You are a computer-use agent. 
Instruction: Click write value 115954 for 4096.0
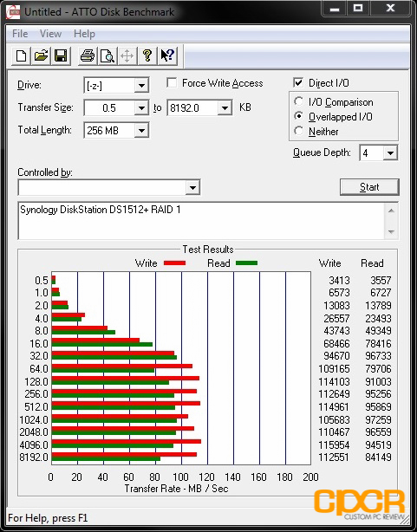334,444
